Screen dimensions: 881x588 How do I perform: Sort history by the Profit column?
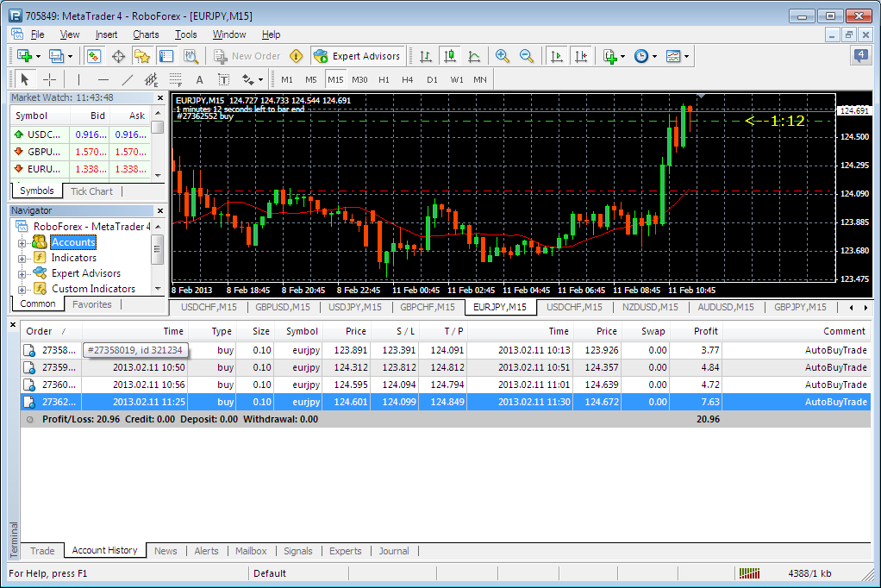(x=697, y=331)
